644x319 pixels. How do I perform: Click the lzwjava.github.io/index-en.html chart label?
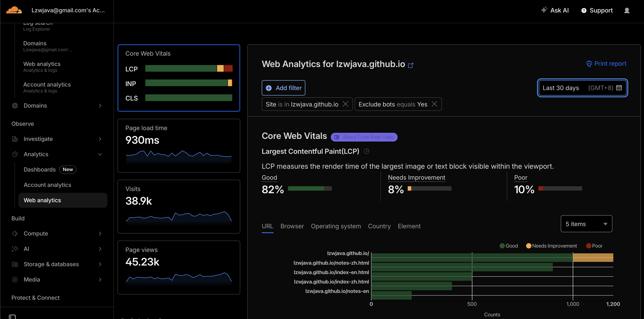331,272
